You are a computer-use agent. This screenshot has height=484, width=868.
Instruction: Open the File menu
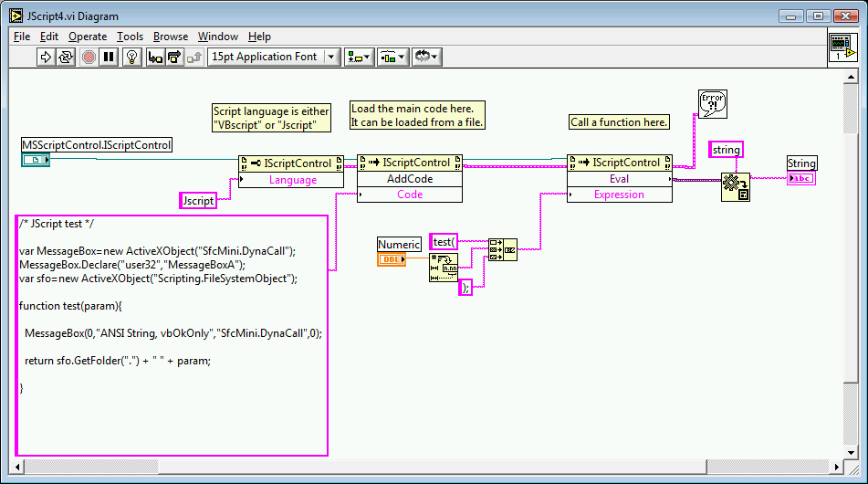point(22,37)
